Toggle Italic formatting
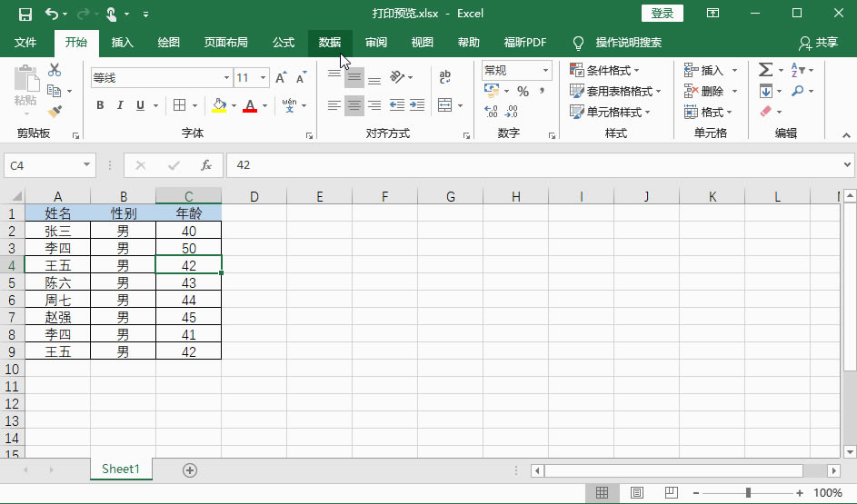The image size is (857, 504). click(x=120, y=104)
